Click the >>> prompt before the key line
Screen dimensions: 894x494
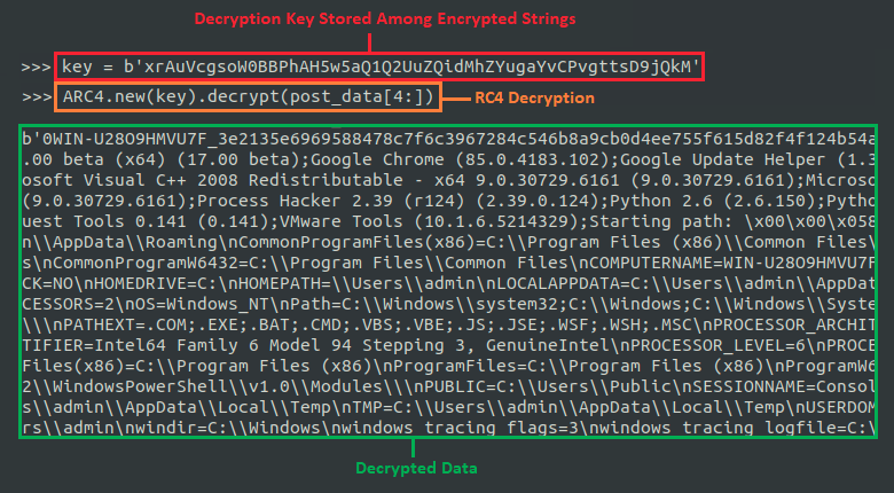click(36, 67)
